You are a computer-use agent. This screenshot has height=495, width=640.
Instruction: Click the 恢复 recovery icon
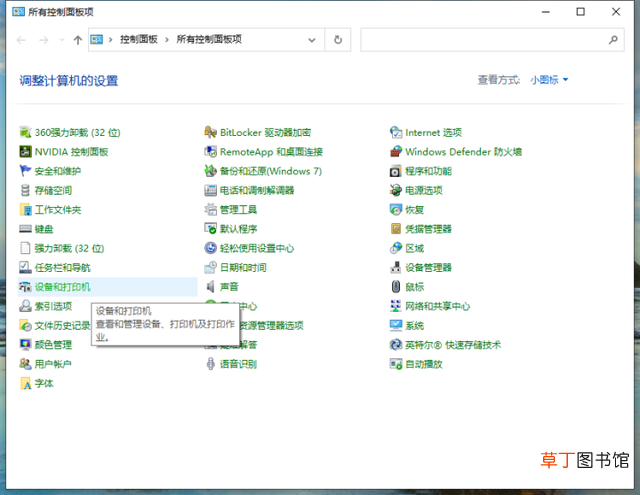[396, 209]
